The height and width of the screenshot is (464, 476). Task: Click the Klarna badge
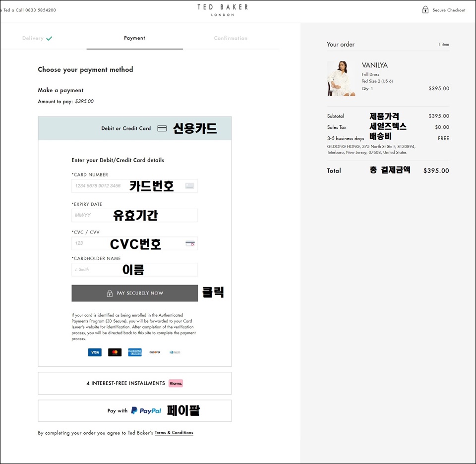176,383
